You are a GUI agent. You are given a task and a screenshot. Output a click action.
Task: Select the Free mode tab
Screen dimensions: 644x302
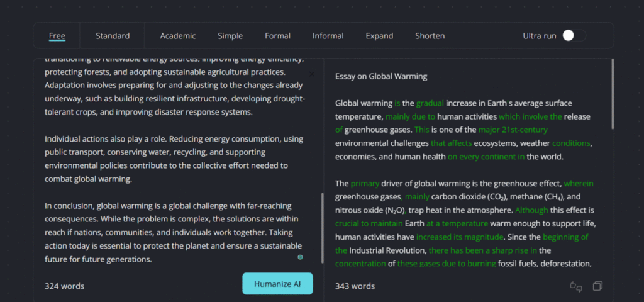coord(57,36)
